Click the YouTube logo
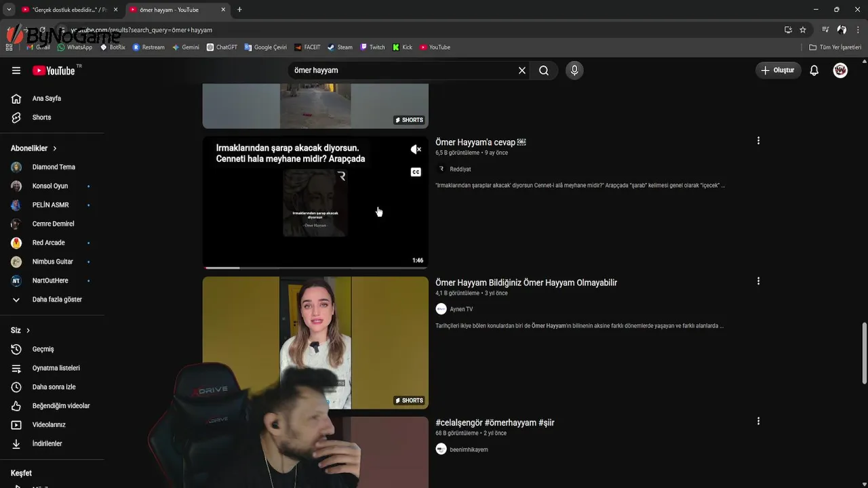Image resolution: width=868 pixels, height=488 pixels. (x=54, y=70)
